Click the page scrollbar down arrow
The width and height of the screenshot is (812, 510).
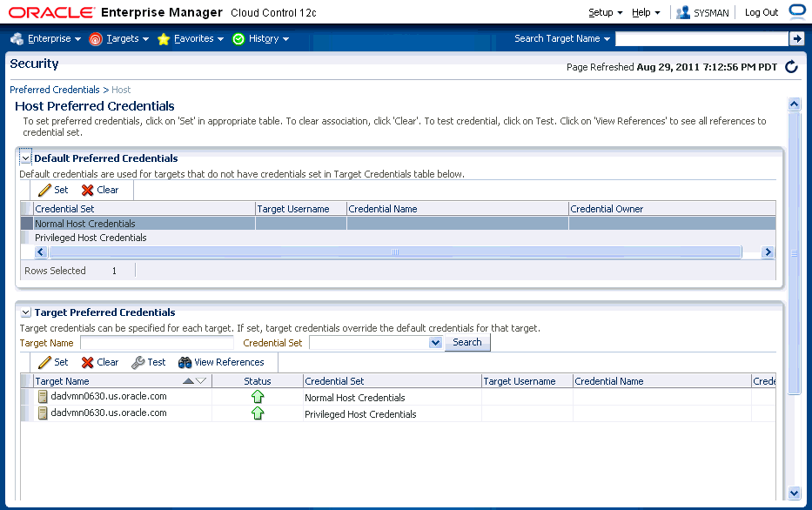pyautogui.click(x=794, y=493)
